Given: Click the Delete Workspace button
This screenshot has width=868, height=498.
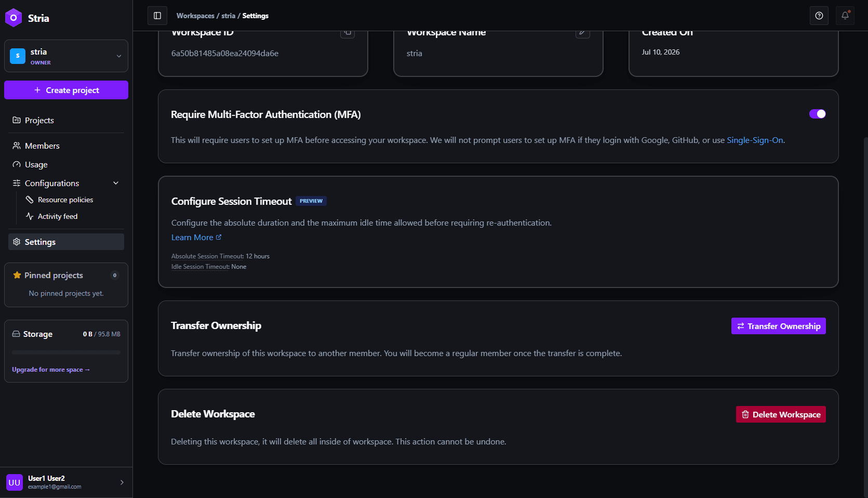Looking at the screenshot, I should 781,414.
